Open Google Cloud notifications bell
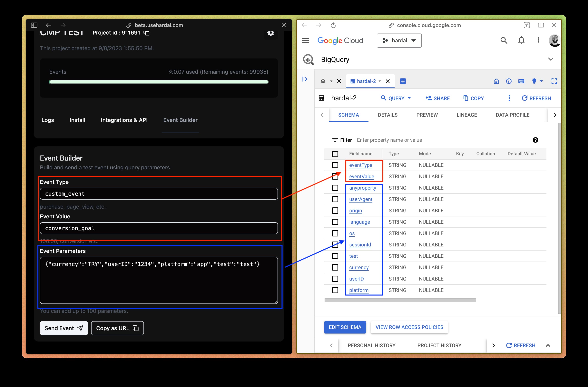Screen dimensions: 588x387 click(x=521, y=40)
